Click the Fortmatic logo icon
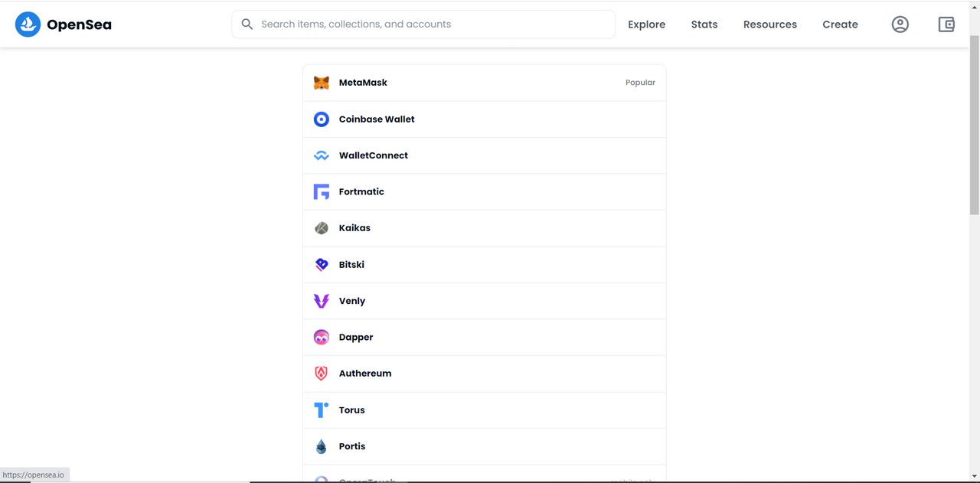 pos(322,192)
